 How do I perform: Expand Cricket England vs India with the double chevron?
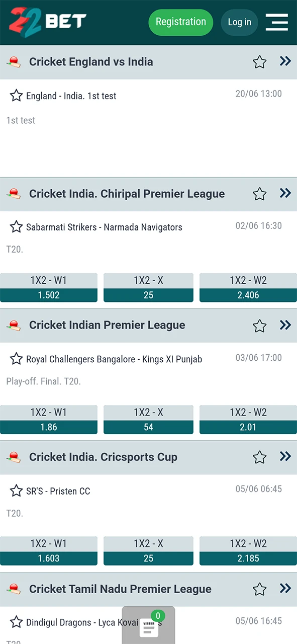coord(285,61)
